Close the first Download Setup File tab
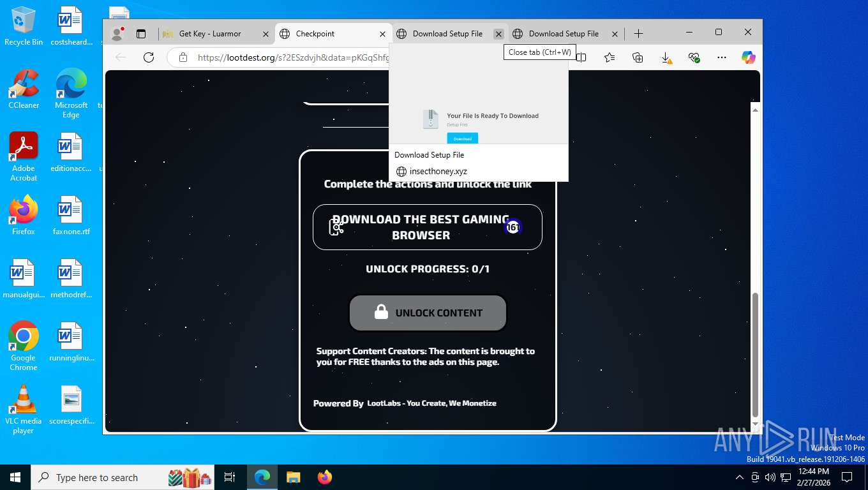The height and width of the screenshot is (490, 868). (498, 34)
